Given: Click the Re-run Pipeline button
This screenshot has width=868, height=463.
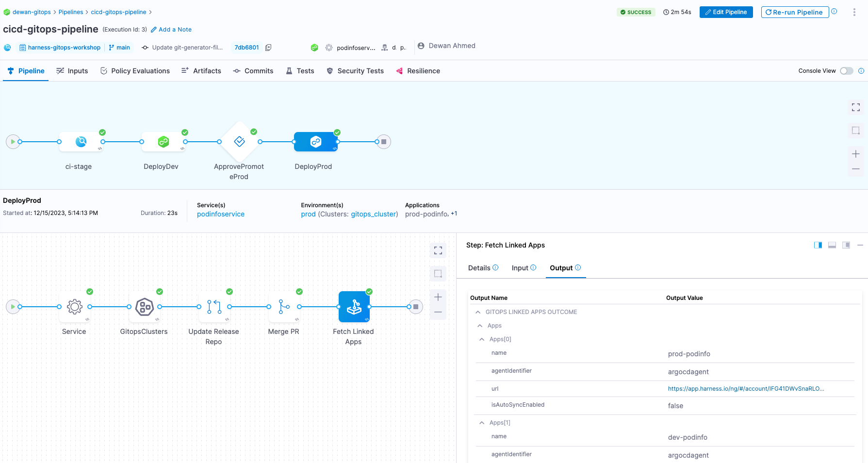Looking at the screenshot, I should click(x=794, y=12).
